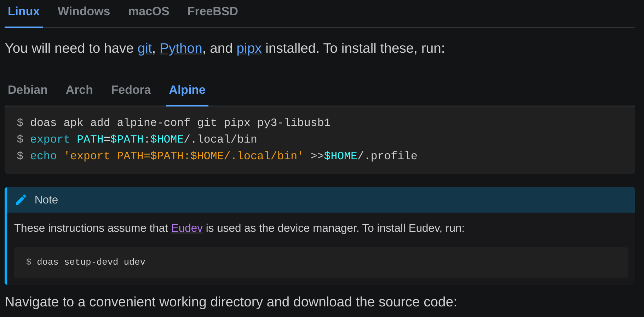Click the 'Navigate to a convenient working directory' paragraph
The height and width of the screenshot is (317, 644).
pos(231,302)
